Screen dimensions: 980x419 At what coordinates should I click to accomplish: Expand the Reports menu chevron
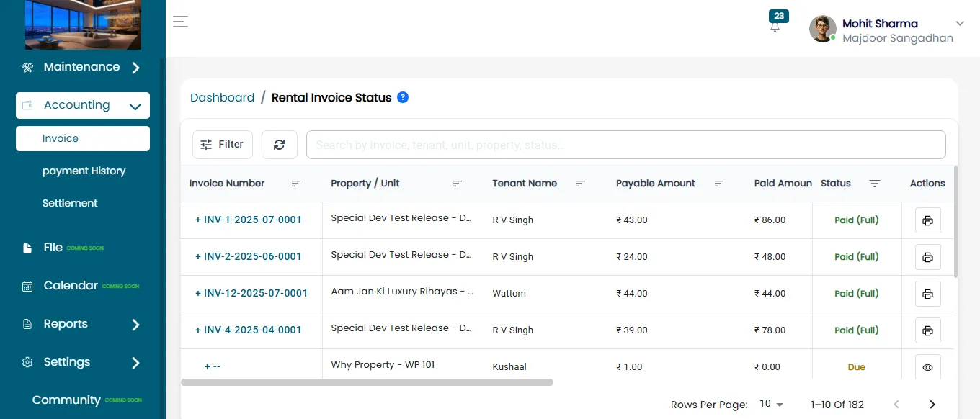point(135,325)
